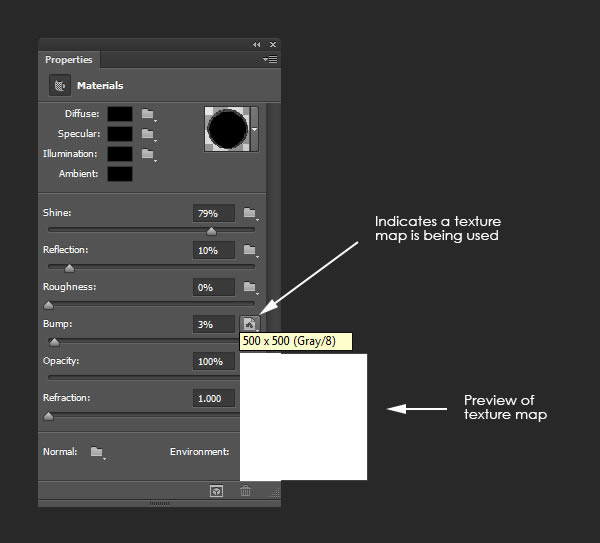Click the render cube icon at panel bottom

click(x=217, y=491)
